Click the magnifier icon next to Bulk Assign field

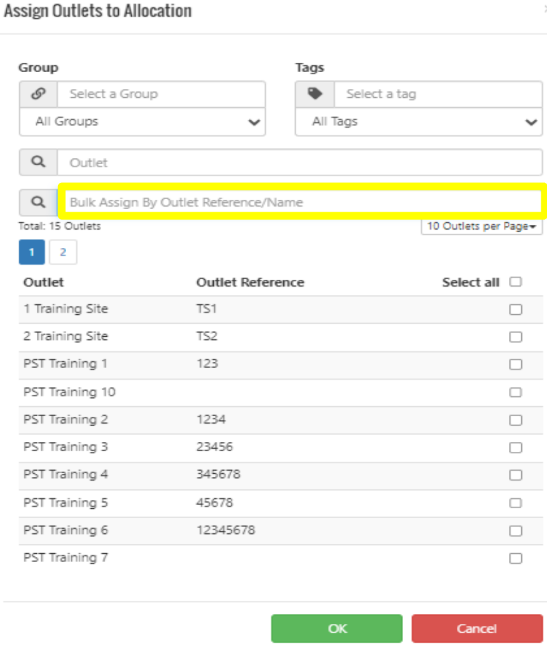click(38, 202)
